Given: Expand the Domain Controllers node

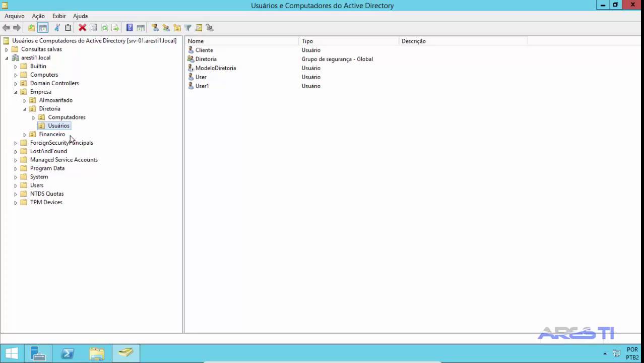Looking at the screenshot, I should (16, 83).
